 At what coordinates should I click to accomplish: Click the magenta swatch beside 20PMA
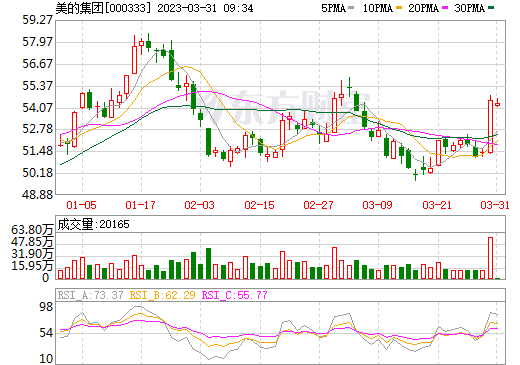[445, 8]
